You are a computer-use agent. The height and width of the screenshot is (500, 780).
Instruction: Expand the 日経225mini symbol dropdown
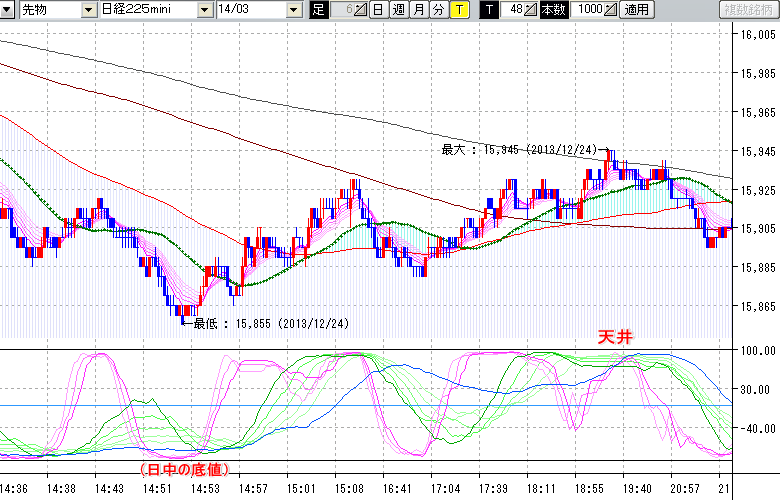tap(205, 10)
